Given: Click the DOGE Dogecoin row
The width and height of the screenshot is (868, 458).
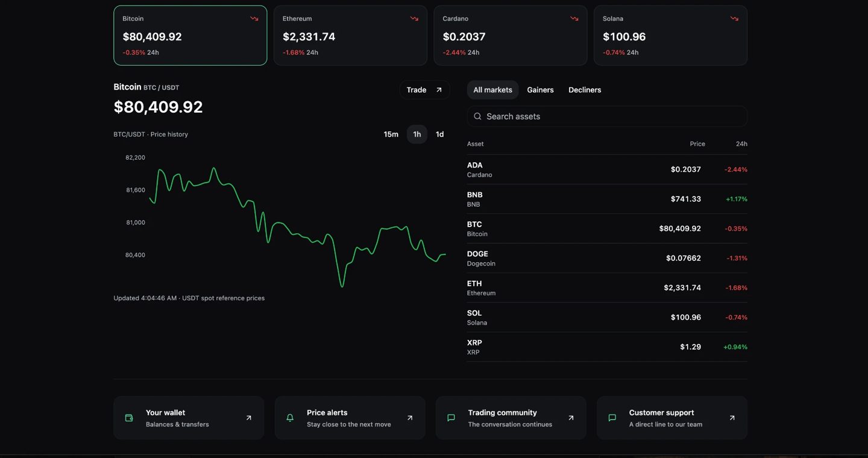Looking at the screenshot, I should click(x=607, y=258).
